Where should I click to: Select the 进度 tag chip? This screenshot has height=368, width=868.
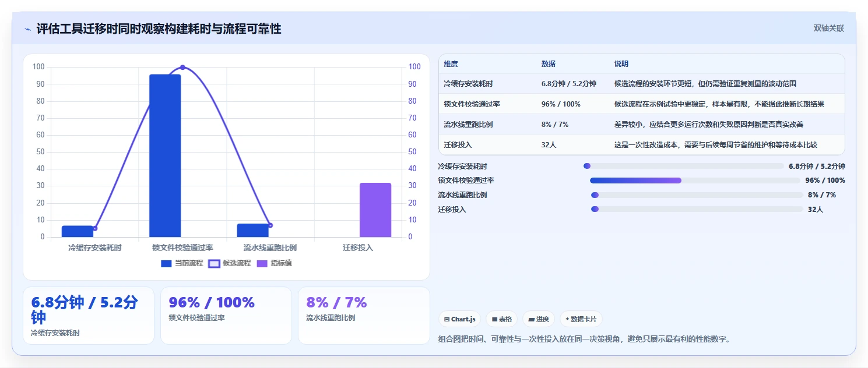click(539, 319)
